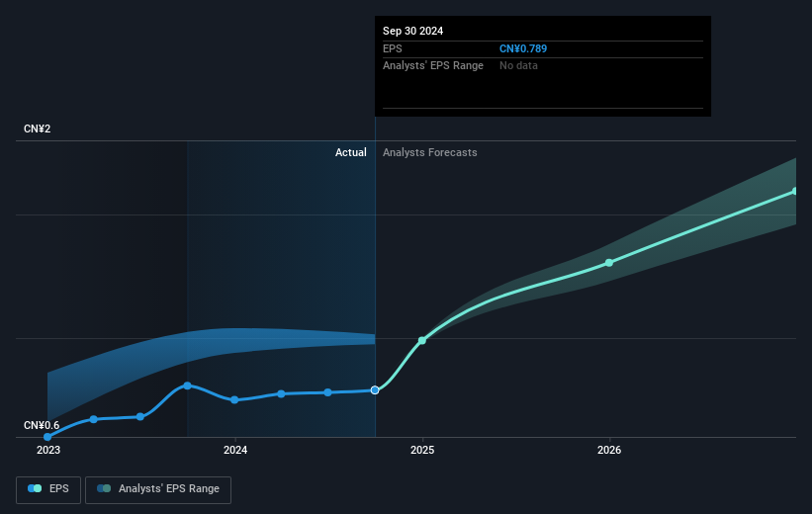
Task: Select the 2025 forecast EPS data point
Action: pyautogui.click(x=422, y=341)
